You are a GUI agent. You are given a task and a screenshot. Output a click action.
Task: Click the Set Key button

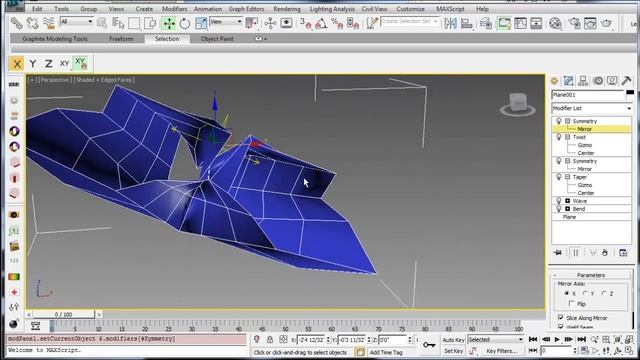pyautogui.click(x=453, y=351)
